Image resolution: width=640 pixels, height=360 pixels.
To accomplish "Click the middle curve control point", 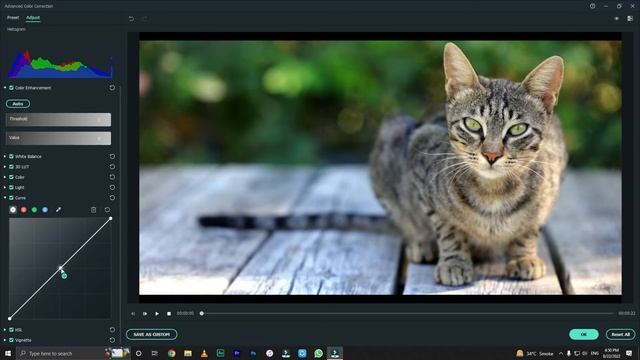I will tap(60, 268).
